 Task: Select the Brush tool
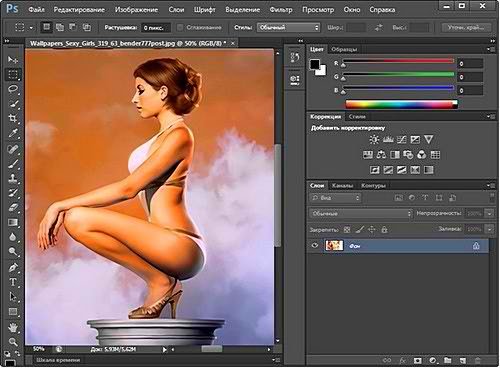(13, 164)
